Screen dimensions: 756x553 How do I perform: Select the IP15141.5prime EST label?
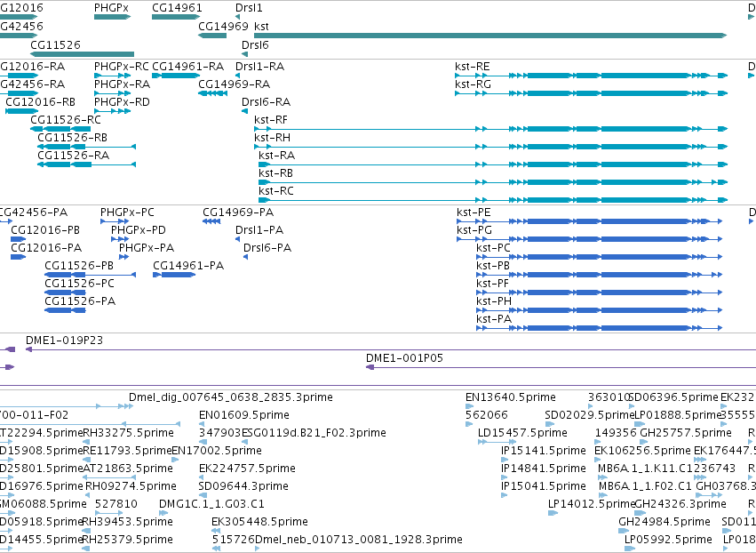click(x=544, y=451)
